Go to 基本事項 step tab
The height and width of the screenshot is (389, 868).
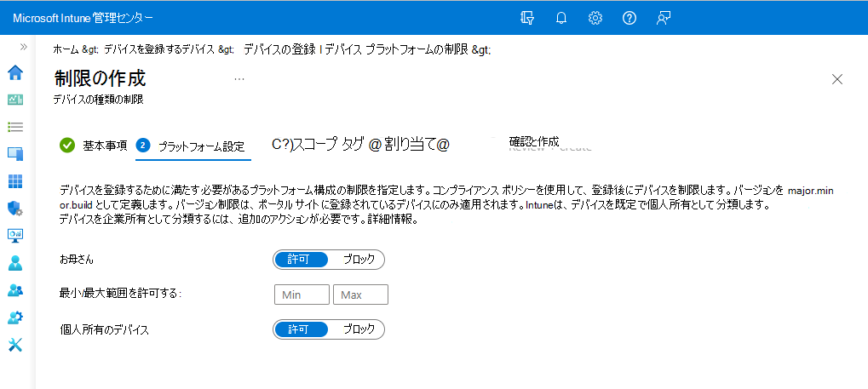tap(94, 146)
